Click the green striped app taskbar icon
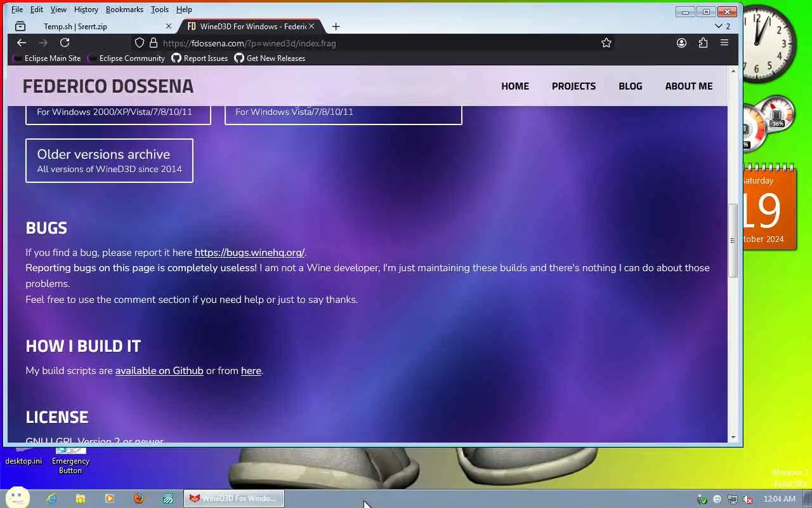 point(168,498)
